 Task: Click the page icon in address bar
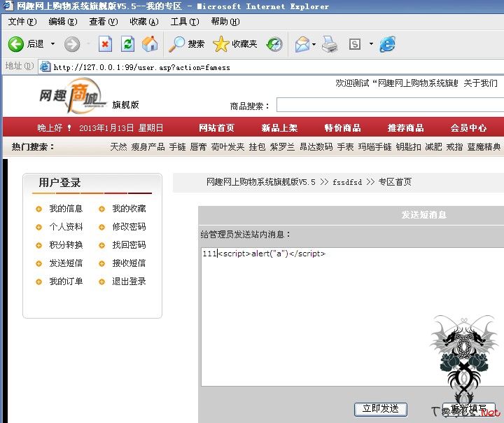coord(45,67)
